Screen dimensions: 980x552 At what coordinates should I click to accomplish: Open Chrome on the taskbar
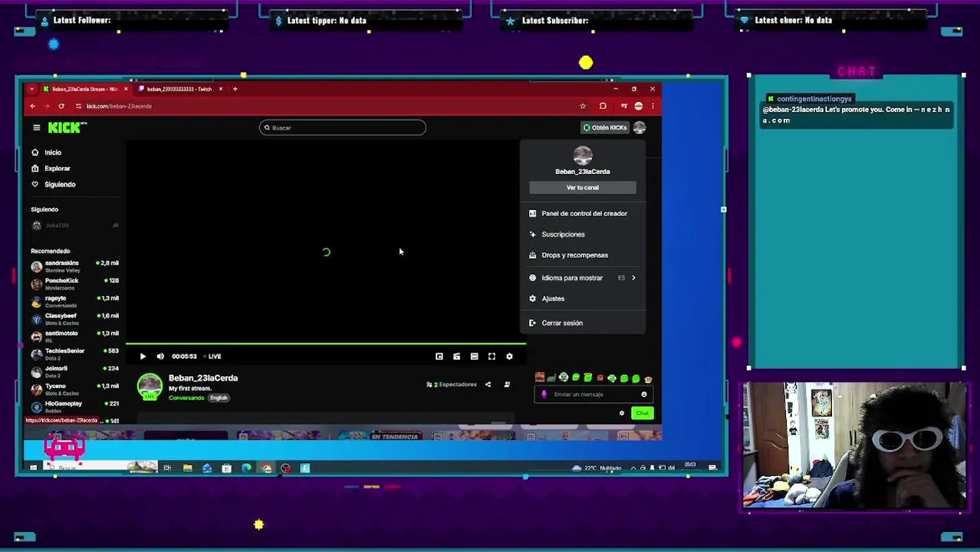coord(266,468)
